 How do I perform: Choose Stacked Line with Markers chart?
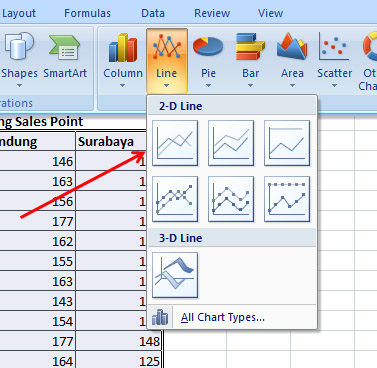coord(231,199)
